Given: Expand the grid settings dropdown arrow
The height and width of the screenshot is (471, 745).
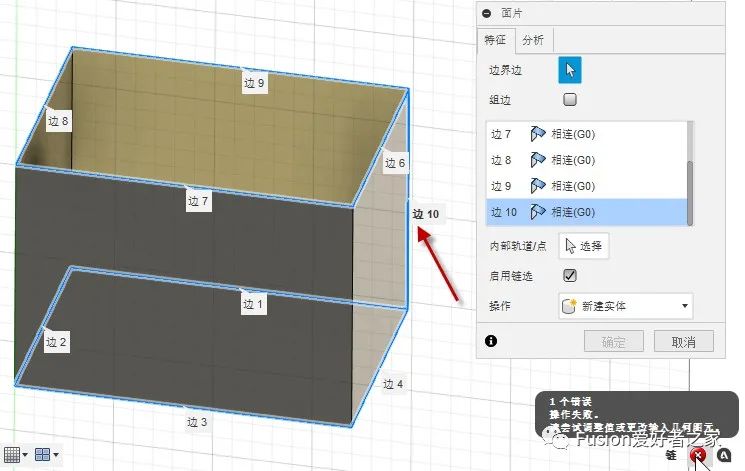Looking at the screenshot, I should point(25,455).
